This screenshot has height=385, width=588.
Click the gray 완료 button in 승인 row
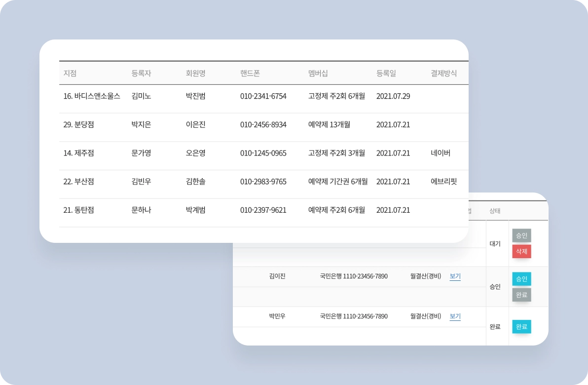coord(521,295)
